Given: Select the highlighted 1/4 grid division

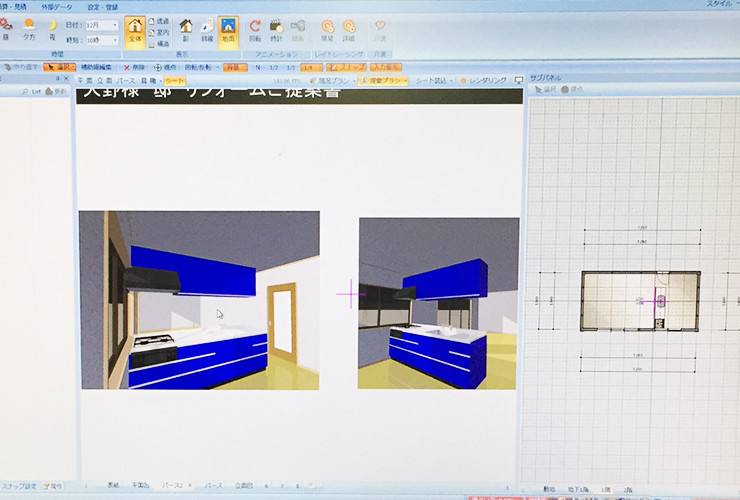Looking at the screenshot, I should [311, 68].
